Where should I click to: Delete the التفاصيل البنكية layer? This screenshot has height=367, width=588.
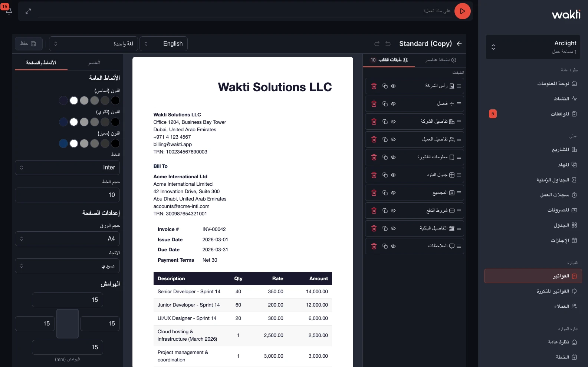pyautogui.click(x=374, y=228)
